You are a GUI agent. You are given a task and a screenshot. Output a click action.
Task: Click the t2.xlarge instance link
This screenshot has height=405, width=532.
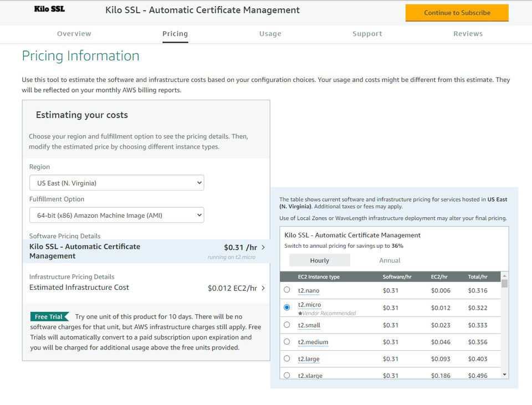(x=310, y=376)
